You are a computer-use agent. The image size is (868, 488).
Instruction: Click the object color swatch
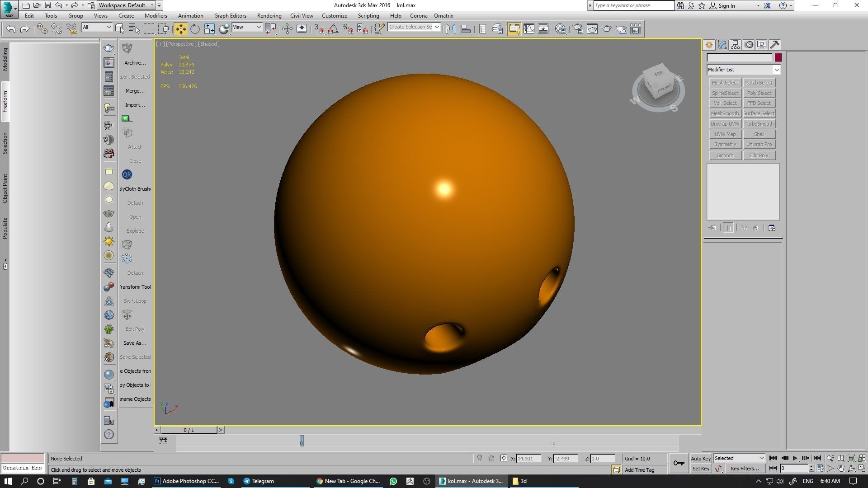point(778,57)
